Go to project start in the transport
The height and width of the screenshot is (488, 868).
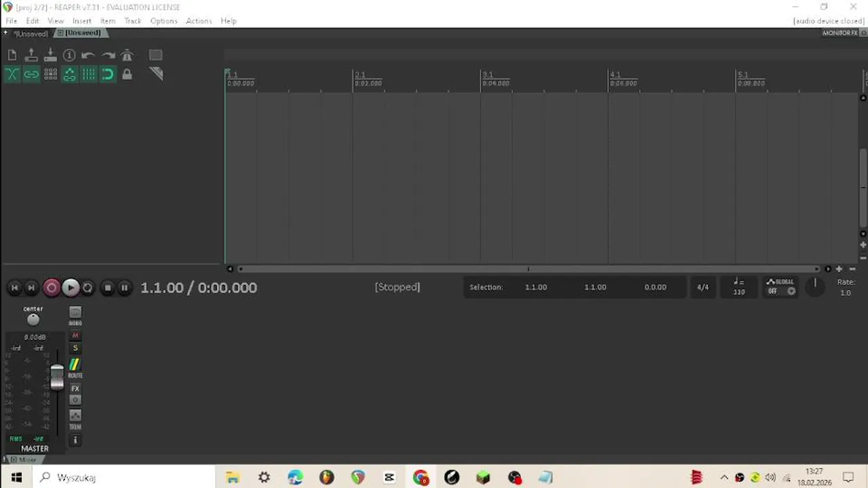[14, 288]
